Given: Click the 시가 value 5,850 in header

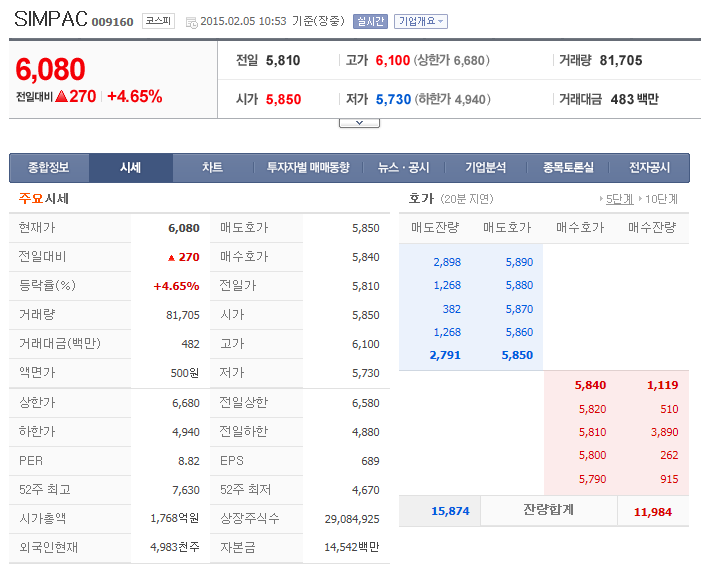Looking at the screenshot, I should (283, 99).
